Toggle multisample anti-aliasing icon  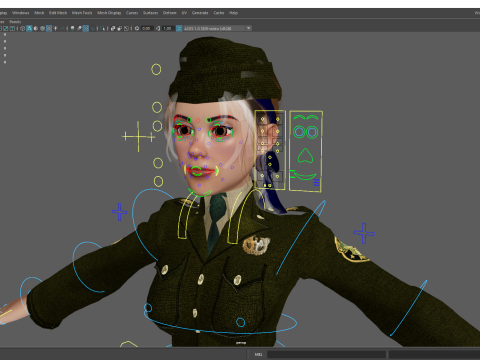[86, 28]
